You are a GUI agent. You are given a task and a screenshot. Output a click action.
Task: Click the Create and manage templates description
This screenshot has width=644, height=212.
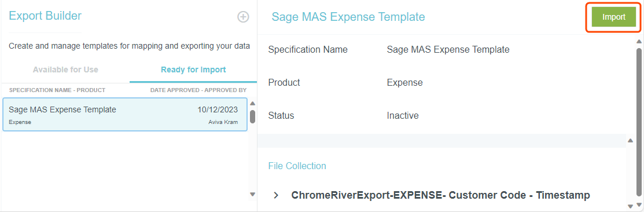point(130,46)
